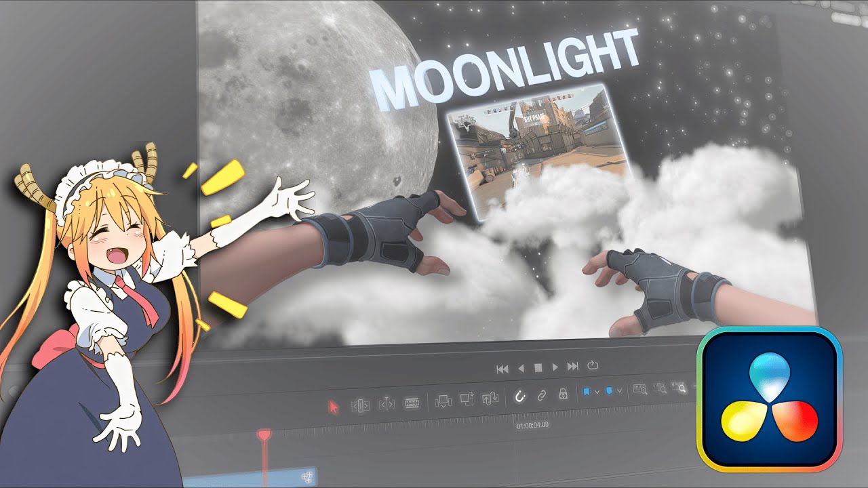Click the Insert Clip button
The height and width of the screenshot is (488, 868).
443,401
